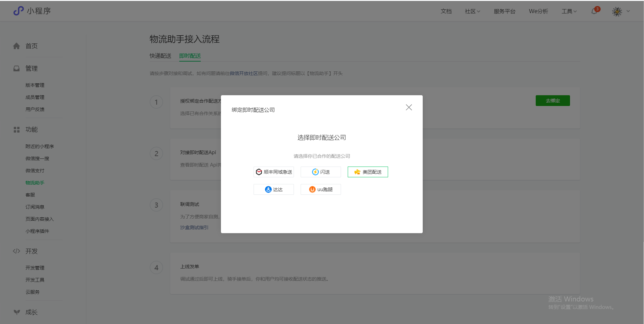Expand the 工具 dropdown menu

point(569,11)
